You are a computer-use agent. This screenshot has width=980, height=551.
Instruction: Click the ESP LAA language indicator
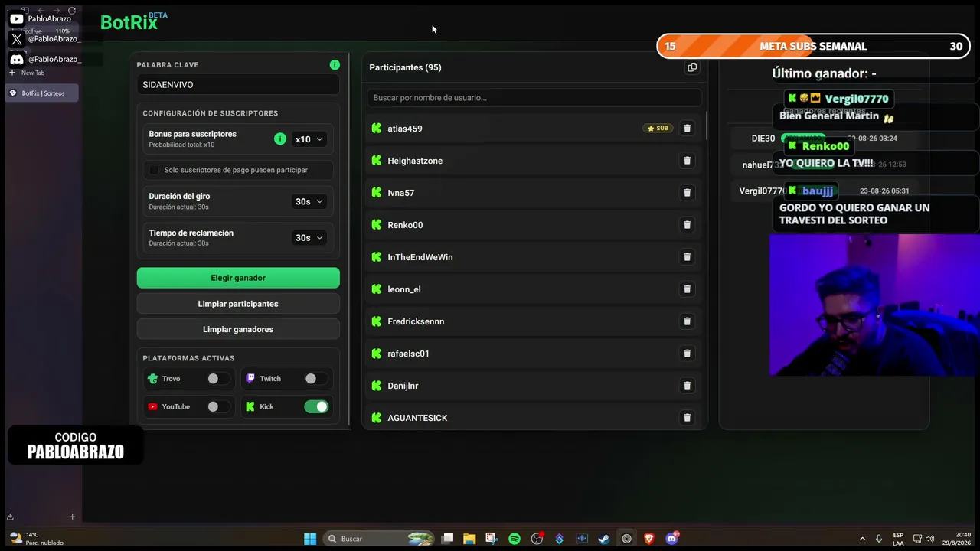tap(898, 539)
